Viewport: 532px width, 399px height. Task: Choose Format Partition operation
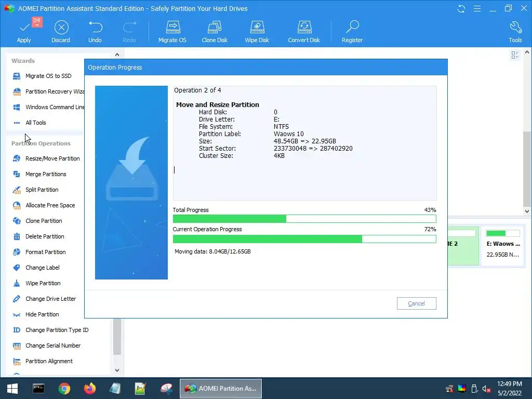(x=39, y=252)
